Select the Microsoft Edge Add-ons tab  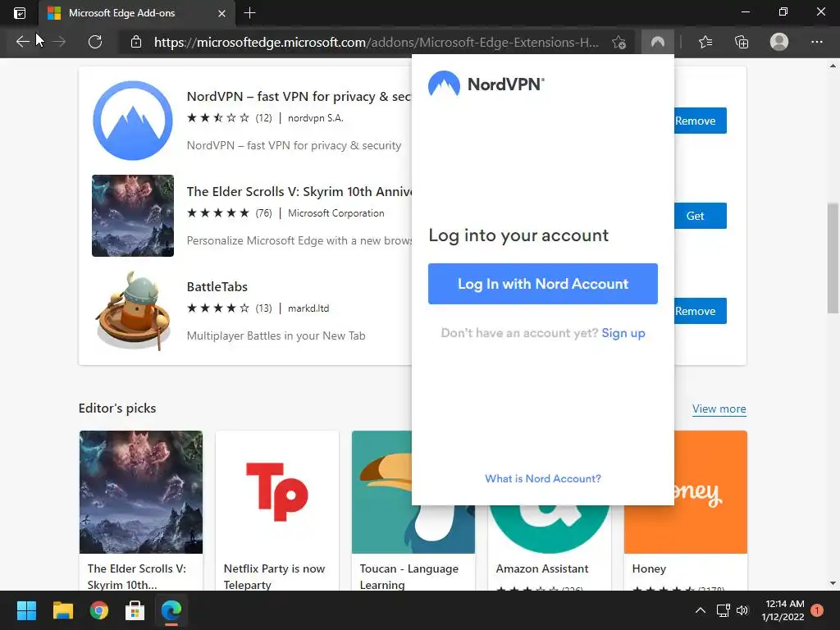click(x=137, y=13)
